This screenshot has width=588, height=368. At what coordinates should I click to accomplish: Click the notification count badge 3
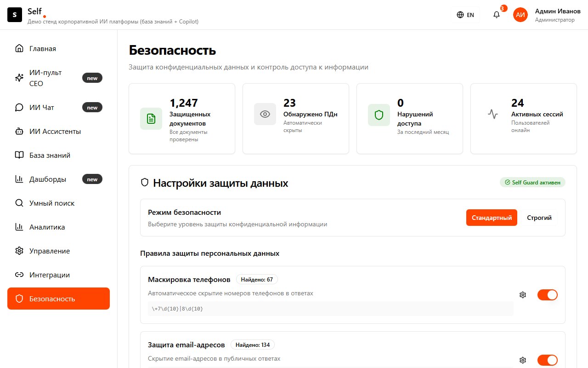(x=503, y=8)
